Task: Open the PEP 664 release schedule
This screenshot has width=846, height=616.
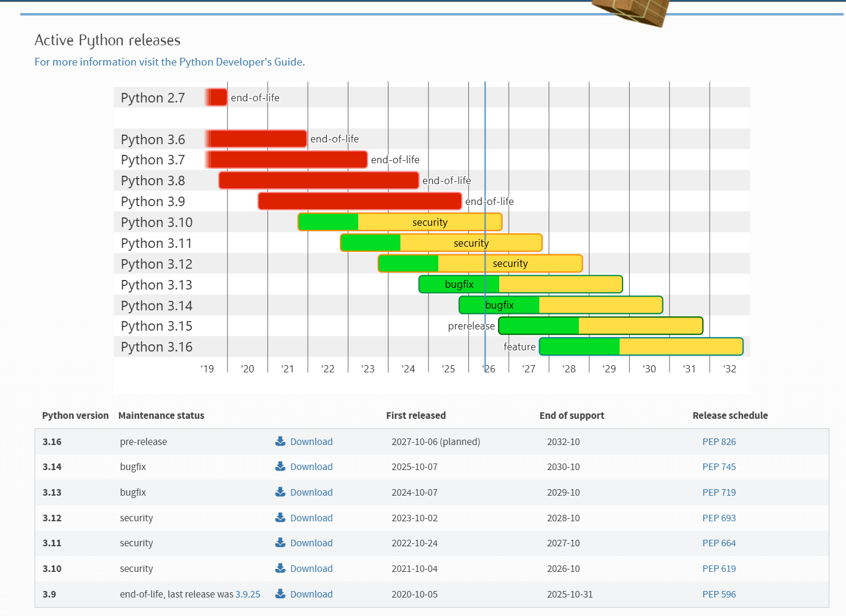Action: [719, 543]
